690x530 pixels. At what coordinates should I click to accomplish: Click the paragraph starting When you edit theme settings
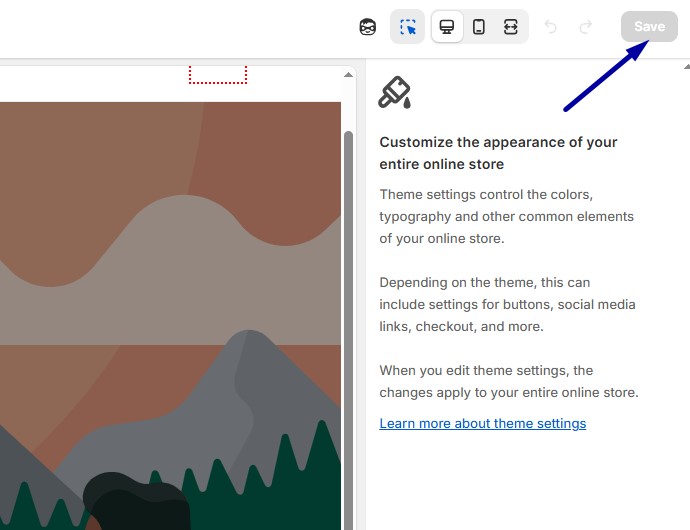(509, 381)
